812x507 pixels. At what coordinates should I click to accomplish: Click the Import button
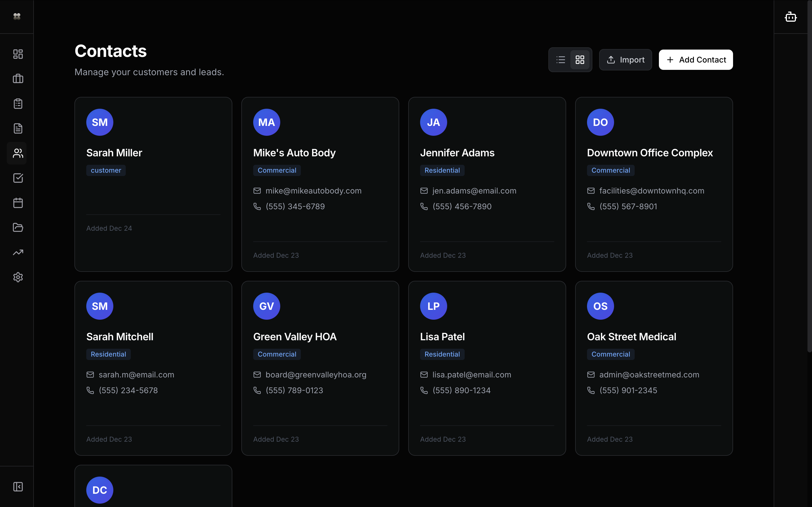click(625, 60)
